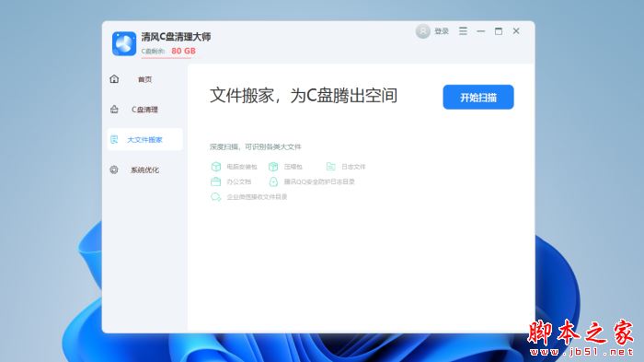644x362 pixels.
Task: Click the 清风C盘清理大师 fan logo
Action: pos(124,43)
